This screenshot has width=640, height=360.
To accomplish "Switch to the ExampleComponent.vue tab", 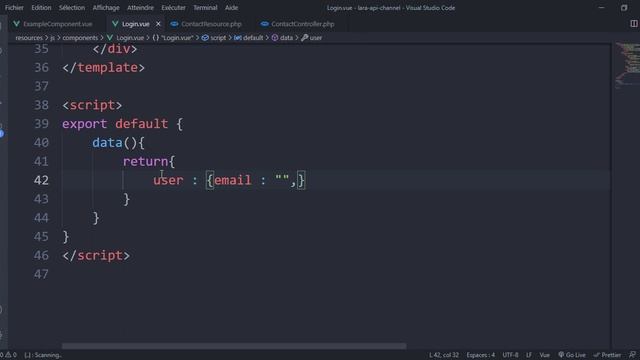I will pyautogui.click(x=58, y=24).
